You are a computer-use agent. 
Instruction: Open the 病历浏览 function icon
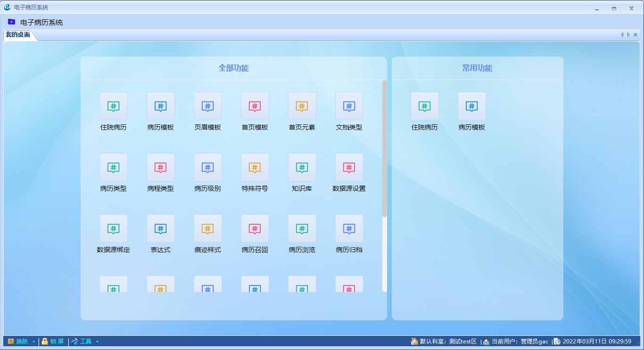[302, 229]
